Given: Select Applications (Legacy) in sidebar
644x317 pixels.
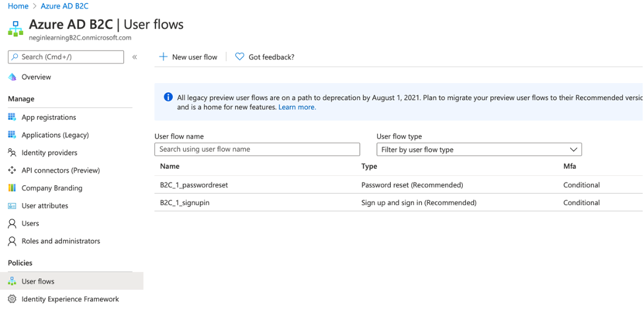Looking at the screenshot, I should [55, 135].
